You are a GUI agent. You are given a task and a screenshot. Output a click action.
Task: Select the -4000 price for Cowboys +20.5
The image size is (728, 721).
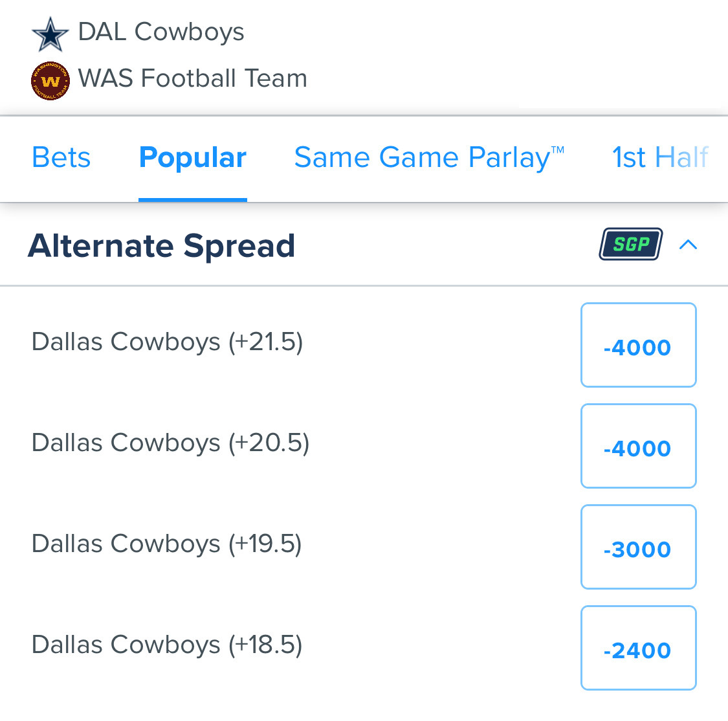(638, 446)
